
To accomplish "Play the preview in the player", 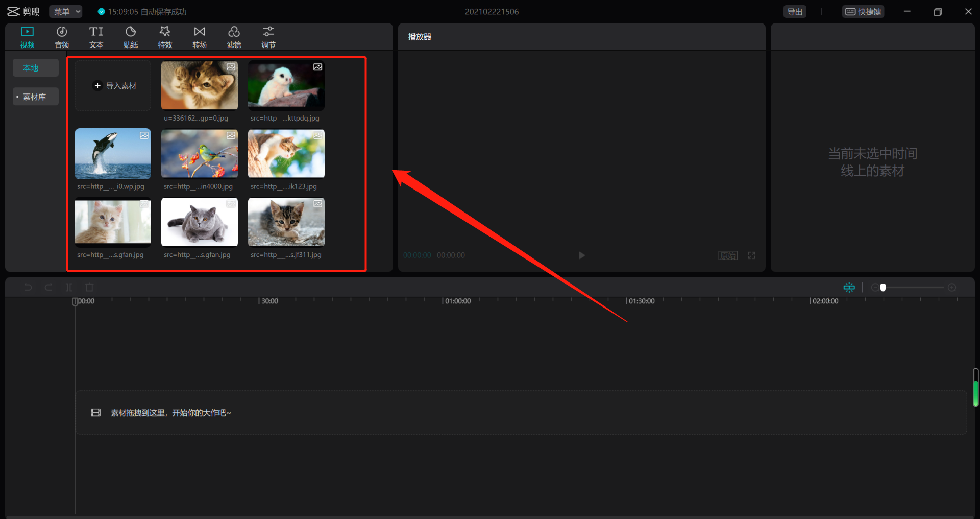I will point(581,255).
